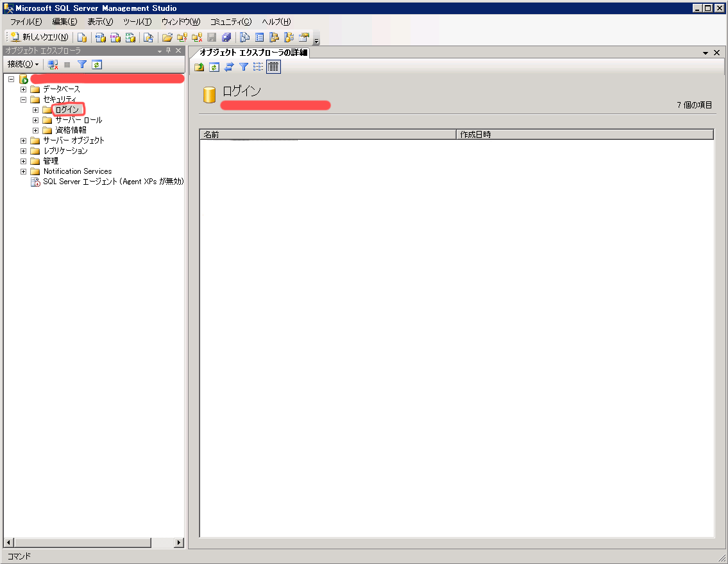Select the サーバー ロール tree item
This screenshot has width=728, height=564.
click(79, 121)
